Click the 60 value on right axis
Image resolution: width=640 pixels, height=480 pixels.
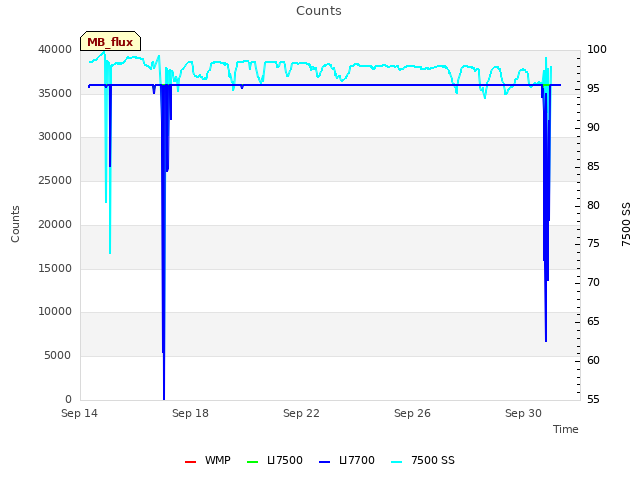[593, 360]
